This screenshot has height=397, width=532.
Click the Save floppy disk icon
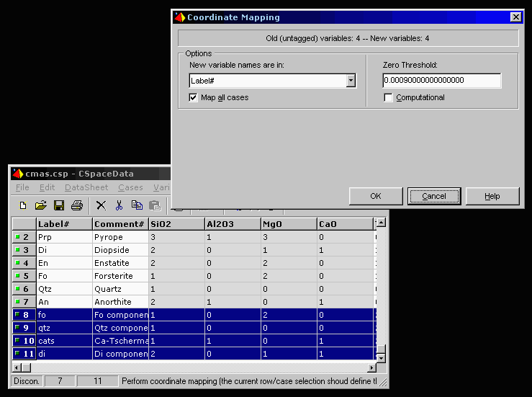tap(59, 205)
